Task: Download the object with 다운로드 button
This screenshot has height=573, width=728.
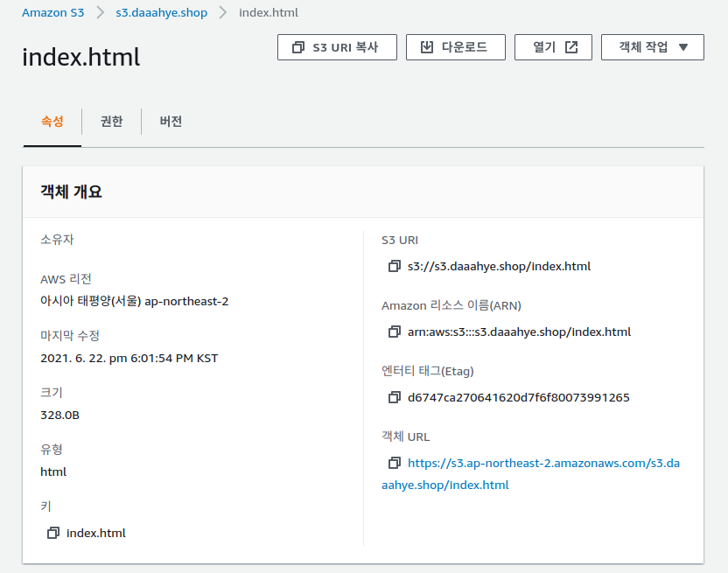Action: (x=456, y=47)
